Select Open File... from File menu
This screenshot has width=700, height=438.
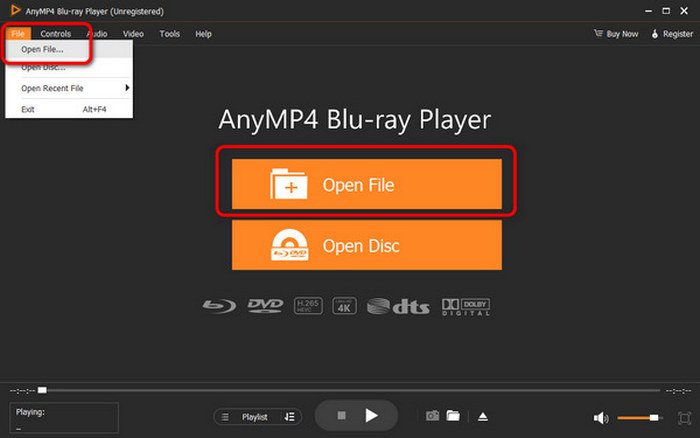pyautogui.click(x=43, y=50)
